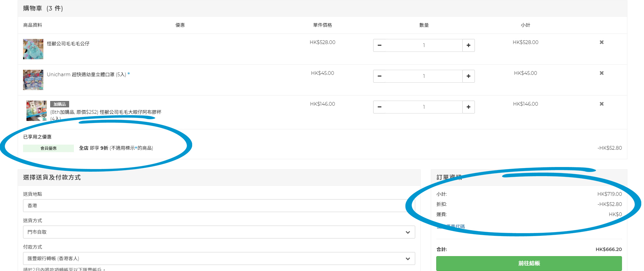Click the 加購品 cup set thumbnail image

click(37, 111)
